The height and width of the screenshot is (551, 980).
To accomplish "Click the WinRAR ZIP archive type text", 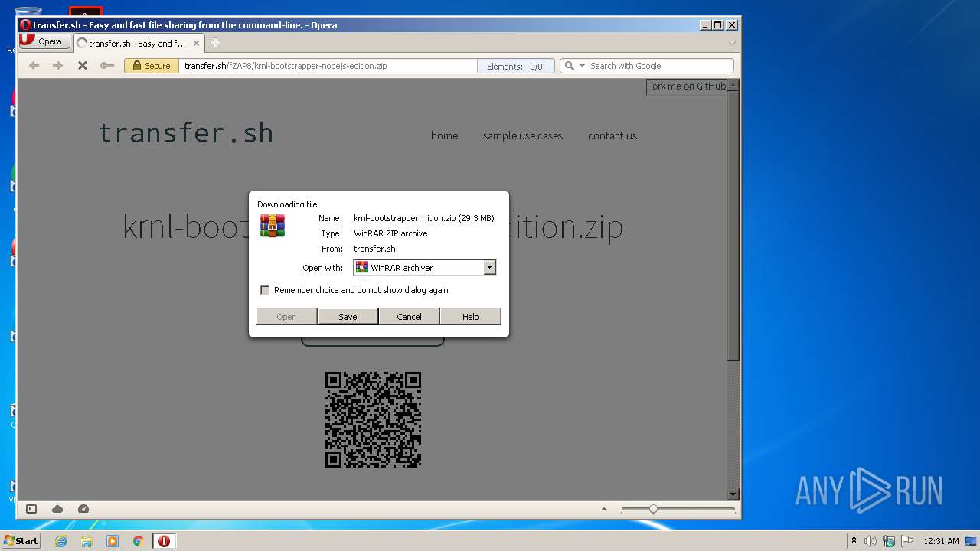I will pos(390,233).
